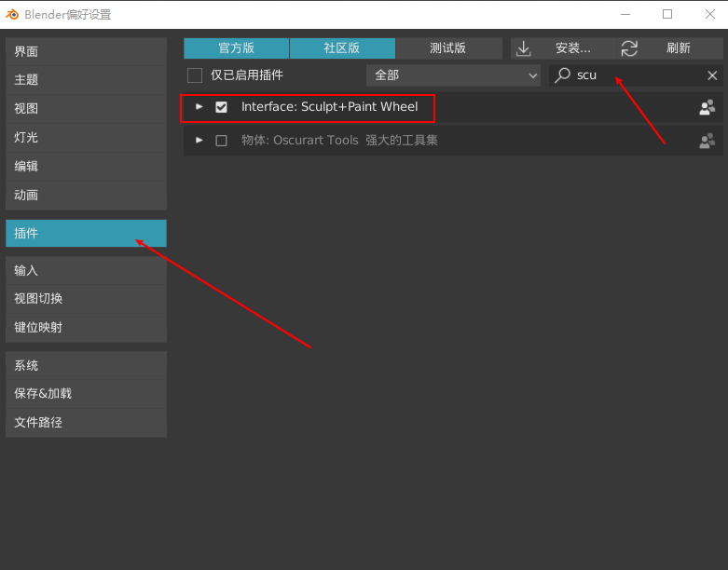The width and height of the screenshot is (728, 570).
Task: Enable the Oscurart Tools addon checkbox
Action: click(221, 141)
